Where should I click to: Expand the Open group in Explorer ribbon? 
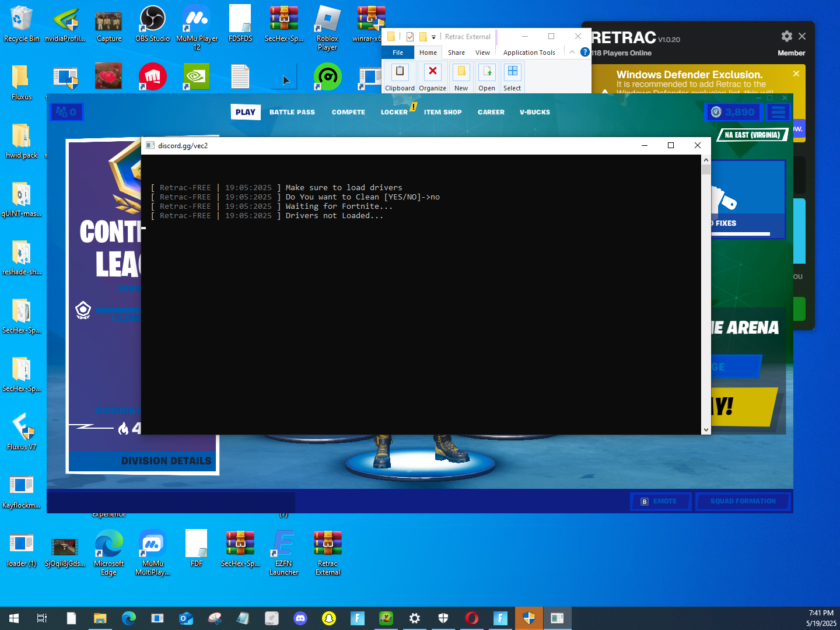pyautogui.click(x=487, y=78)
